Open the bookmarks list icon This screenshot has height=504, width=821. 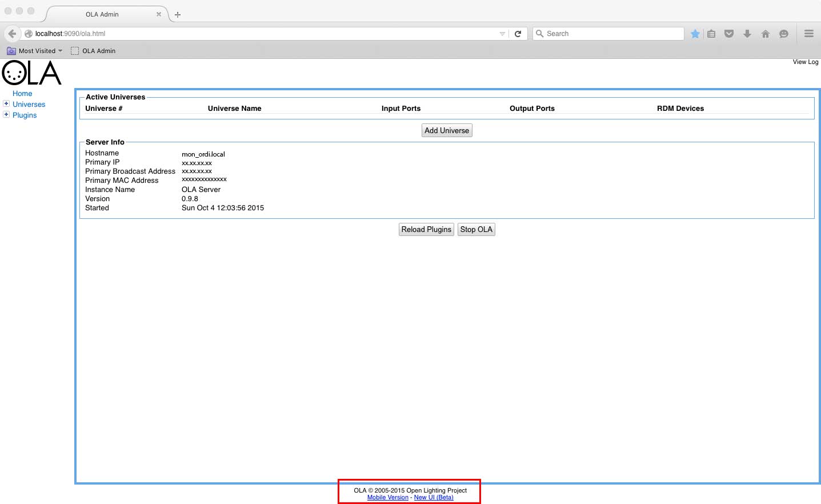pyautogui.click(x=711, y=34)
